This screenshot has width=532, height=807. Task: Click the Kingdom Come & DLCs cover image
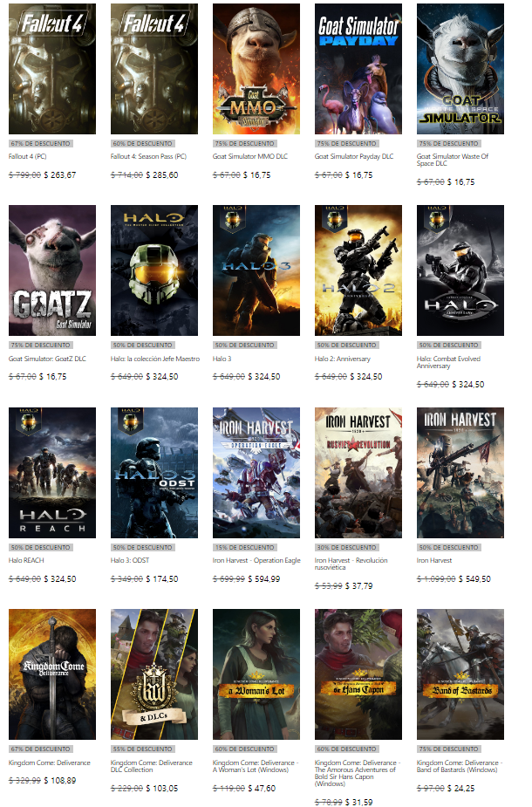click(x=153, y=674)
